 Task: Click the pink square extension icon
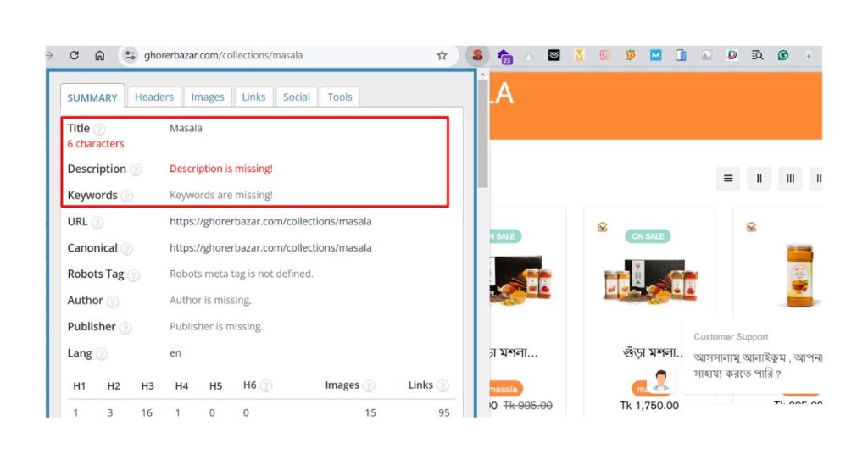[x=605, y=55]
